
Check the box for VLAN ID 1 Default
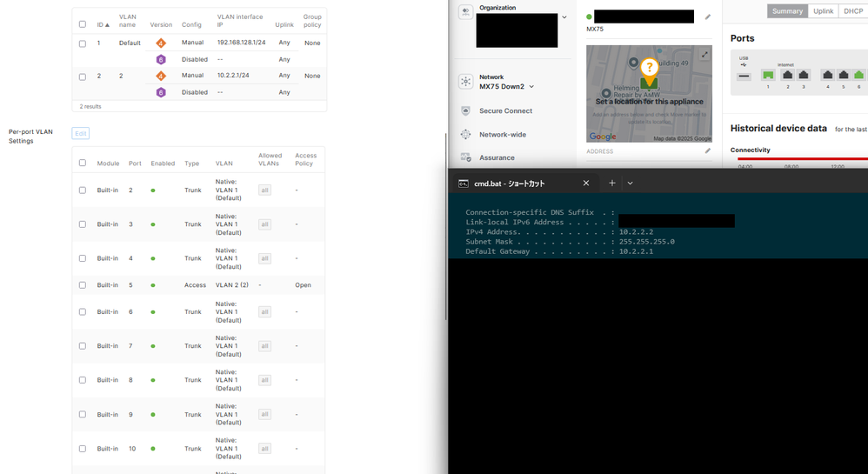83,43
